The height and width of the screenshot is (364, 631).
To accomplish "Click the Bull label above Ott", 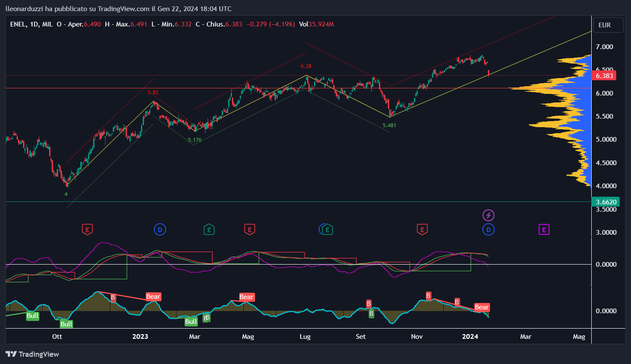I will [x=66, y=324].
